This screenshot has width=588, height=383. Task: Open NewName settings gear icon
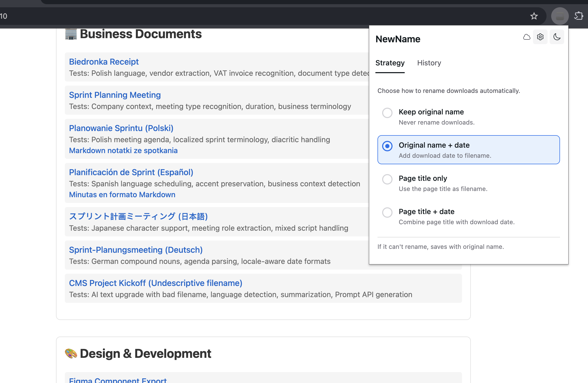[540, 37]
